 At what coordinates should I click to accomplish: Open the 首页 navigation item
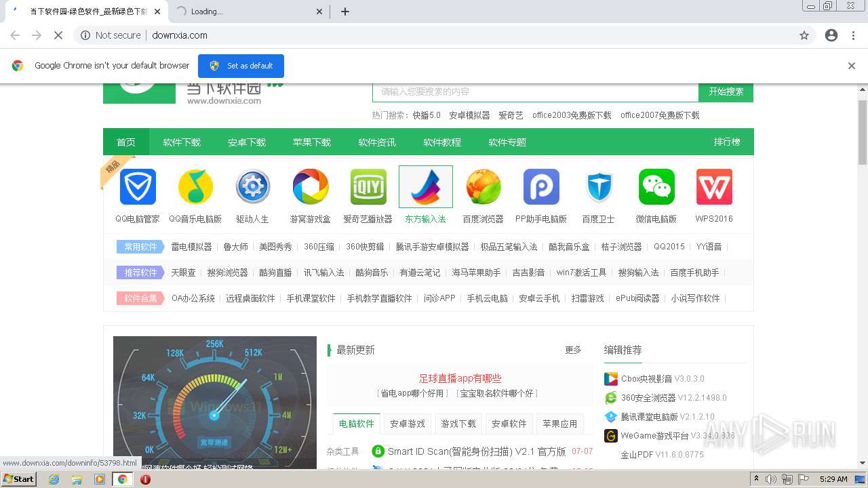pos(126,142)
